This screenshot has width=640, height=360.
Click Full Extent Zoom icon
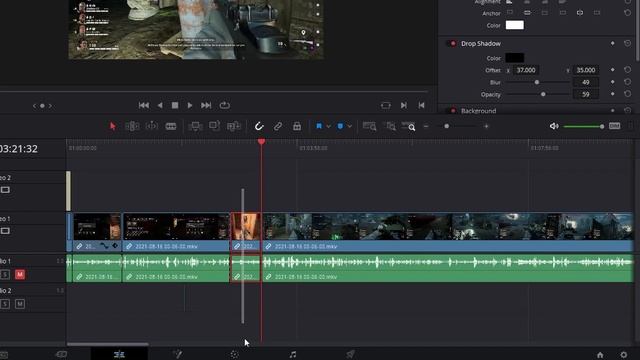(x=369, y=126)
